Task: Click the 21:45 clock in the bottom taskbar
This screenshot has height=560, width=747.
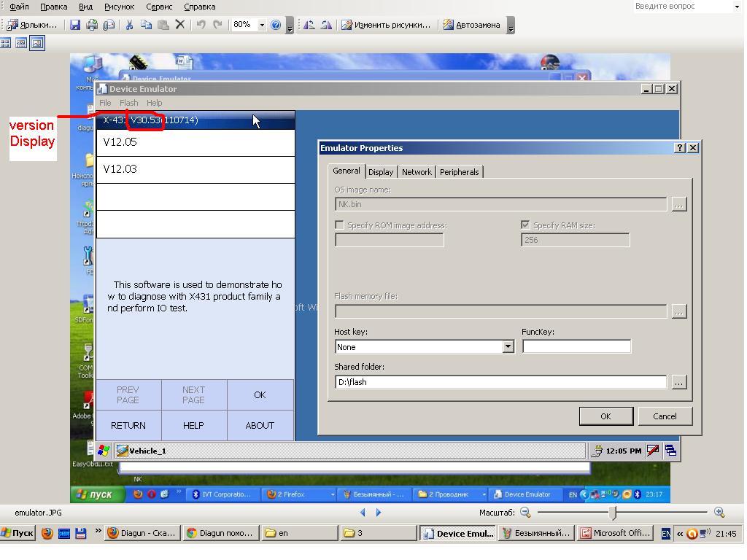Action: (x=726, y=534)
